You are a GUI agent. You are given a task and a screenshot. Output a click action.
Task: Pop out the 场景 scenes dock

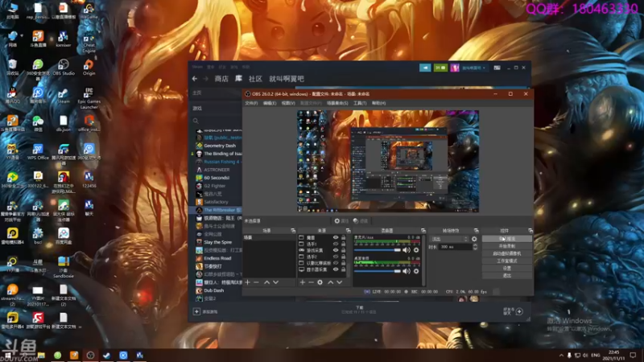tap(293, 231)
